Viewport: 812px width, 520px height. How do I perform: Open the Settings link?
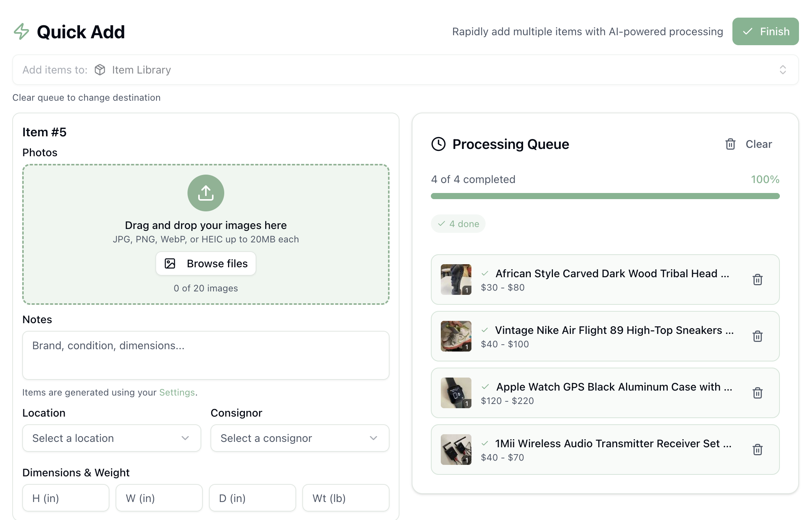click(177, 392)
